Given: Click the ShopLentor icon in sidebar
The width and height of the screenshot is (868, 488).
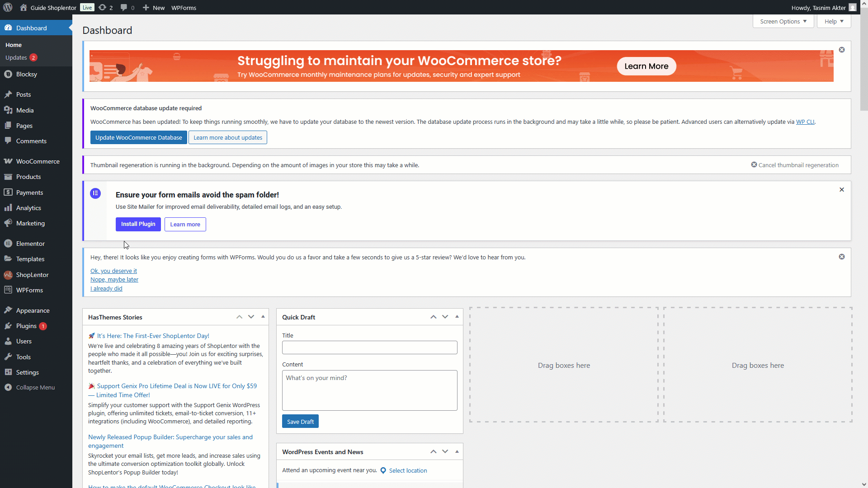Looking at the screenshot, I should (x=8, y=275).
